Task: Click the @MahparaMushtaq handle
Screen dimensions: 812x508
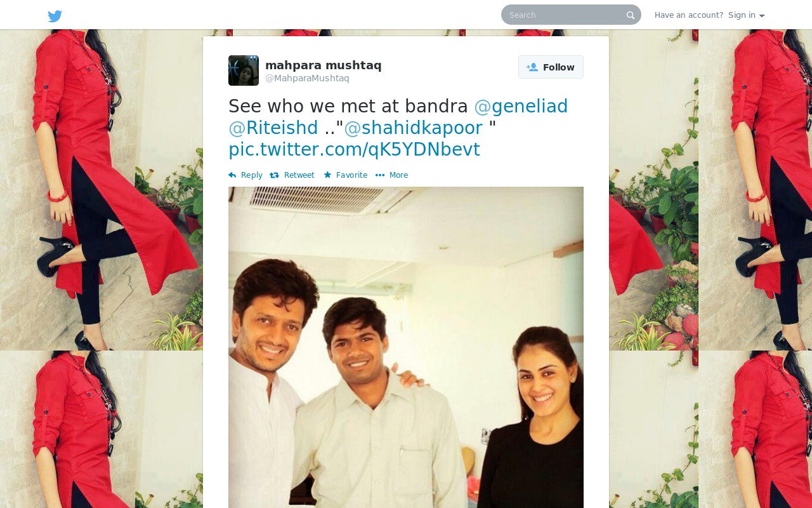Action: pyautogui.click(x=307, y=79)
